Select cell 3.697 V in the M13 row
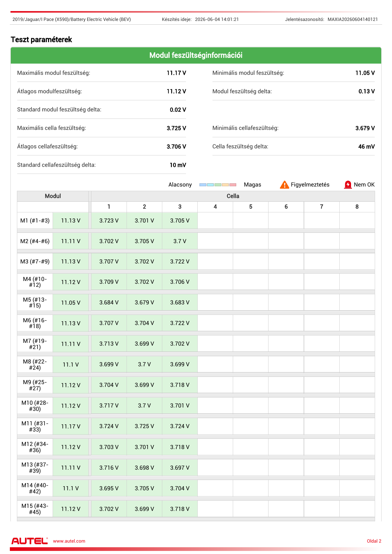 point(180,468)
